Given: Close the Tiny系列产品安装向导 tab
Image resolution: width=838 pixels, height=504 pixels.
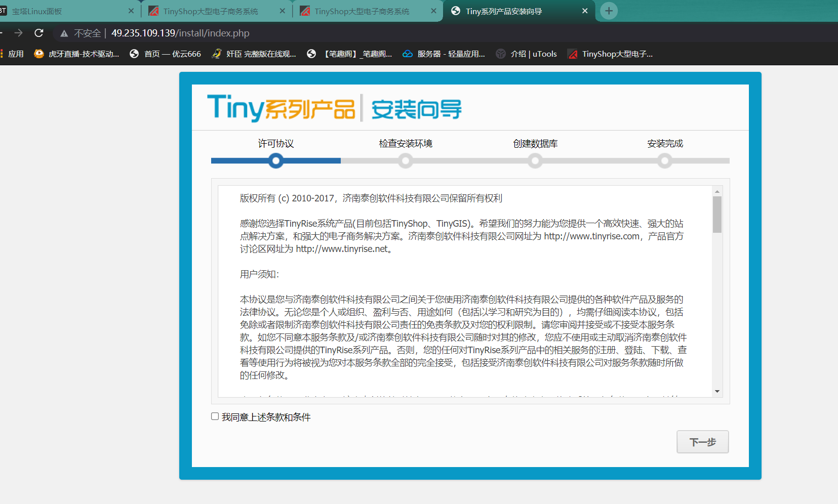Looking at the screenshot, I should (585, 11).
